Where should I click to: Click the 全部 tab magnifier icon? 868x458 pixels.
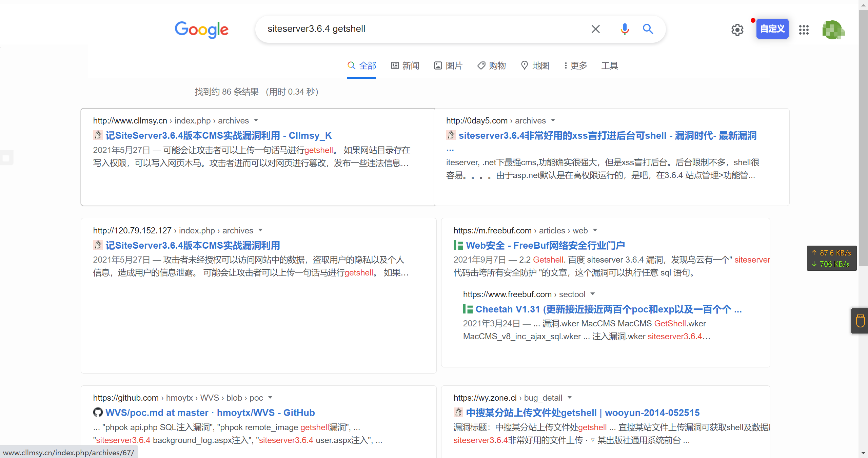coord(351,65)
